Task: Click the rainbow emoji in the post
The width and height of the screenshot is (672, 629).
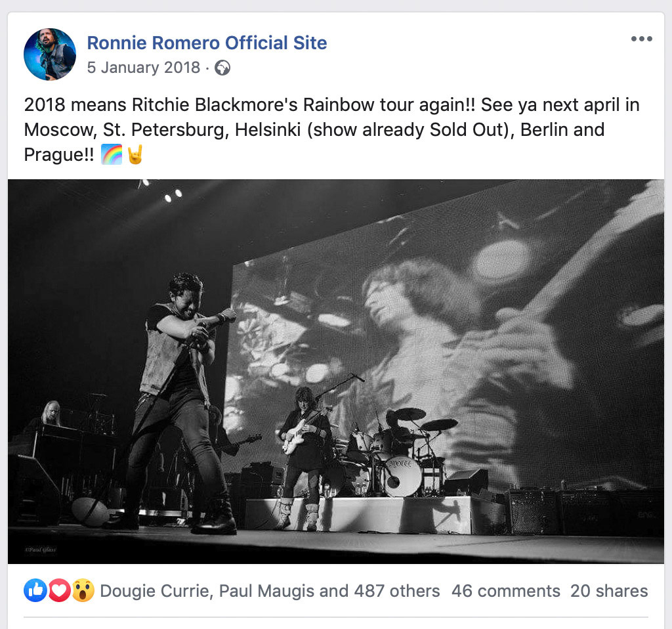Action: pos(112,156)
